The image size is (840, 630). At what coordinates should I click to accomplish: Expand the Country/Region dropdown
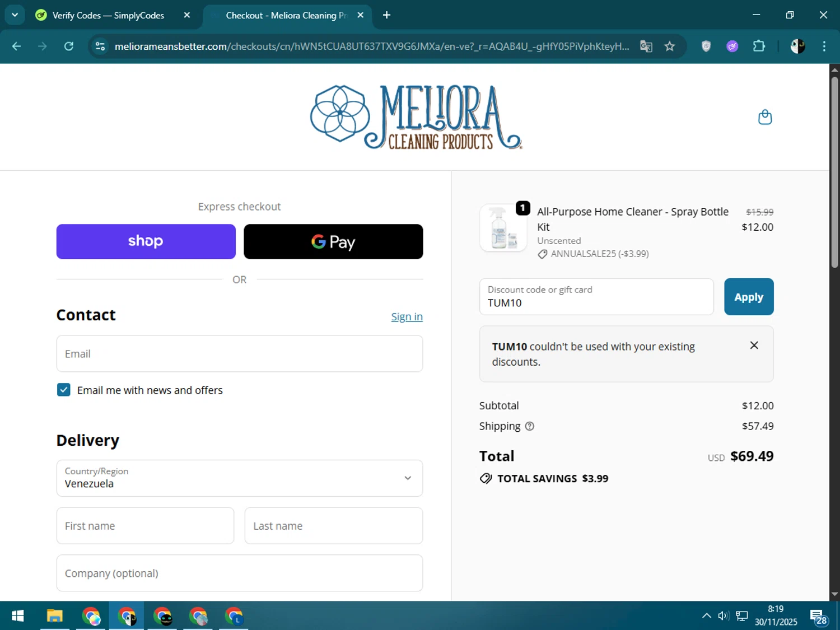(240, 478)
